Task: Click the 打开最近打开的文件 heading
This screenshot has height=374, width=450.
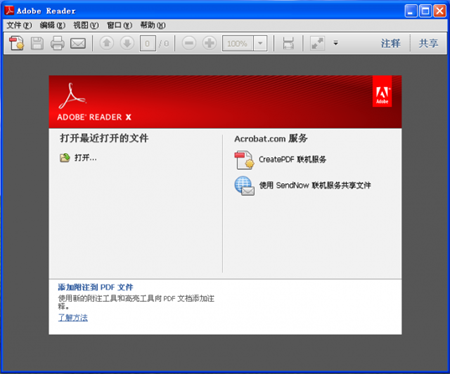Action: (x=104, y=138)
